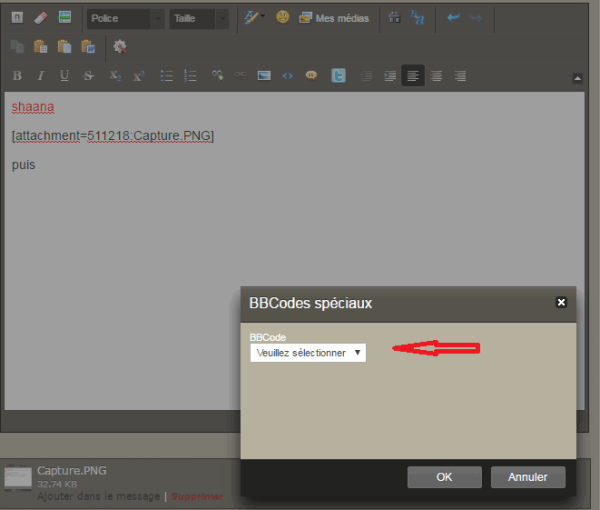Open the text color picker icon

(x=254, y=17)
